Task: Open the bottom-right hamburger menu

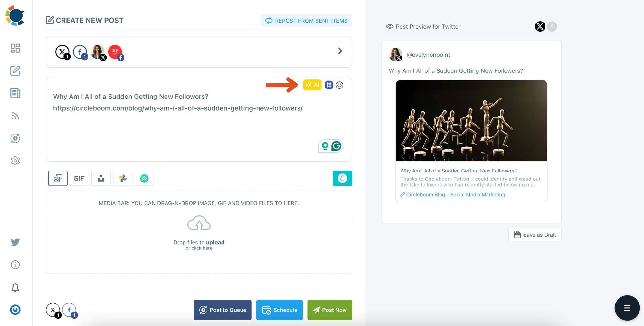Action: [627, 308]
